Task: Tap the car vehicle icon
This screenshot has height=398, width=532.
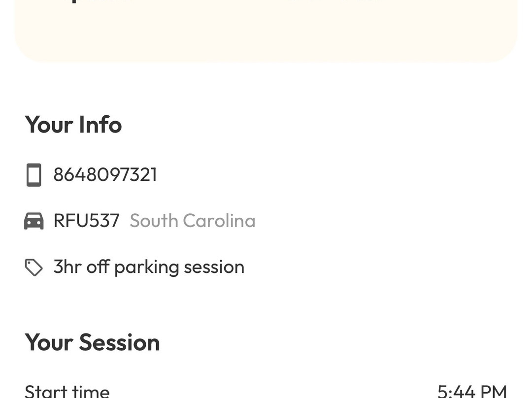Action: coord(33,221)
